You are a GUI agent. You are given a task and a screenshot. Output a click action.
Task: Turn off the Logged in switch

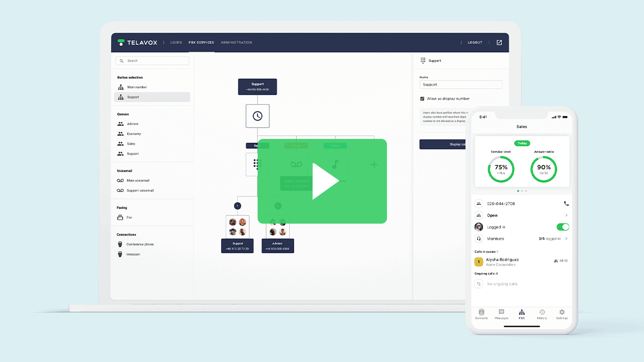click(x=562, y=227)
